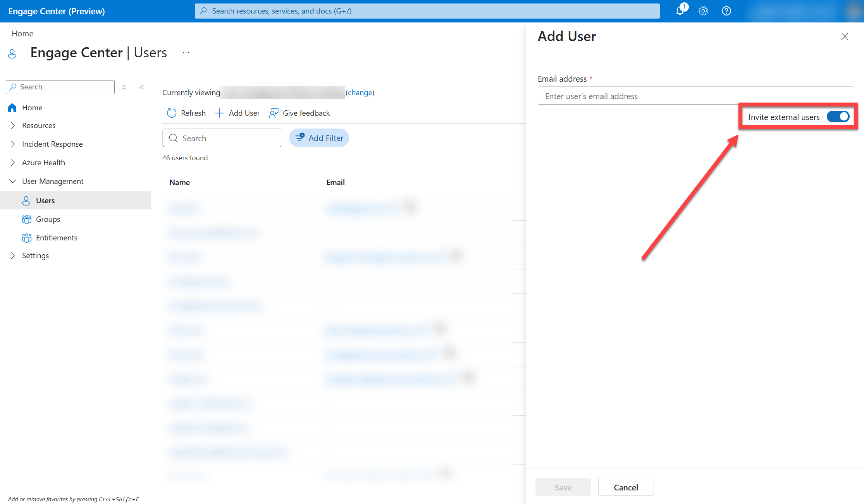Open the help question mark icon
This screenshot has width=864, height=504.
pos(726,11)
